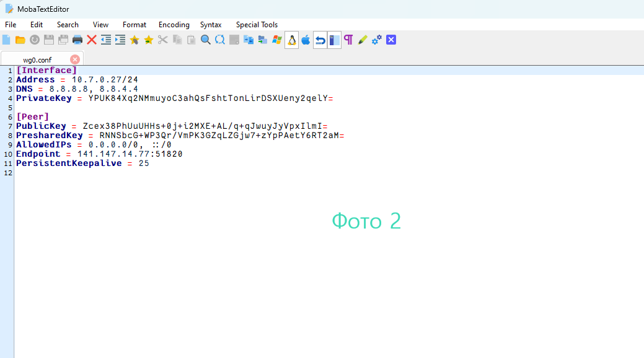
Task: Open the Special Tools menu
Action: point(257,25)
